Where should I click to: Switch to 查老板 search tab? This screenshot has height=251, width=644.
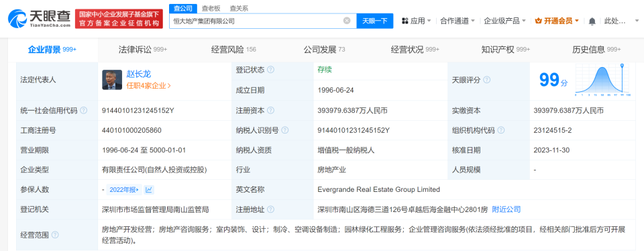(211, 8)
